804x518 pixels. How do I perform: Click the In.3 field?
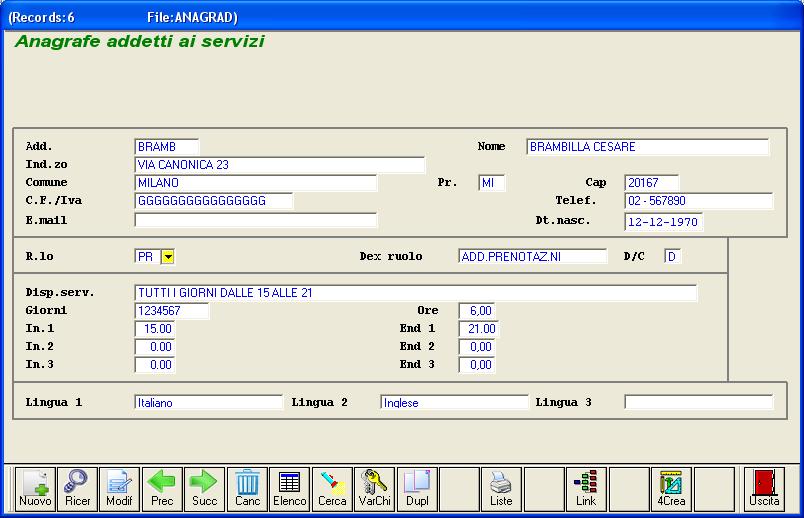pyautogui.click(x=155, y=365)
